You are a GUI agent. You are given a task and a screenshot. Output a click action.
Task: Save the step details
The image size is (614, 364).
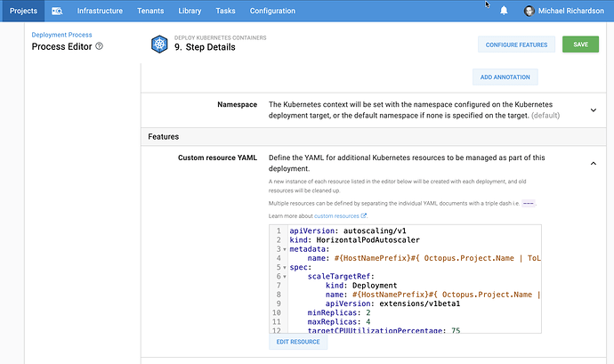click(580, 44)
